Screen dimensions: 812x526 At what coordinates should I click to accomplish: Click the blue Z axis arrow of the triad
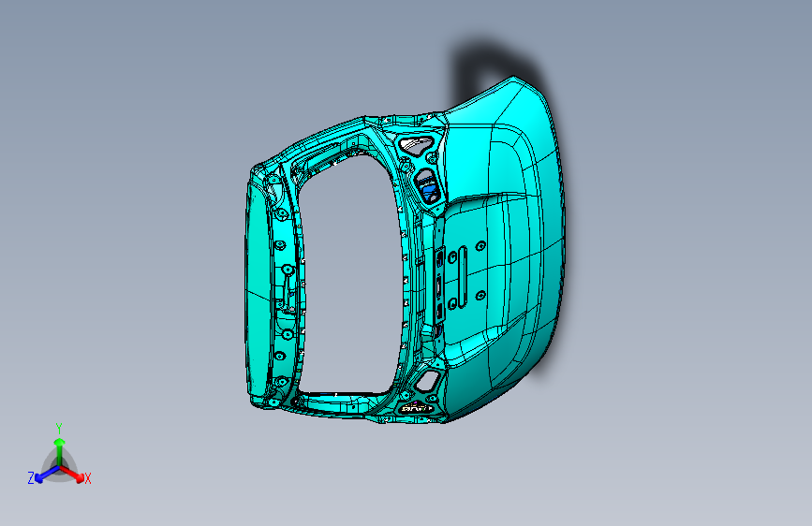tap(47, 475)
